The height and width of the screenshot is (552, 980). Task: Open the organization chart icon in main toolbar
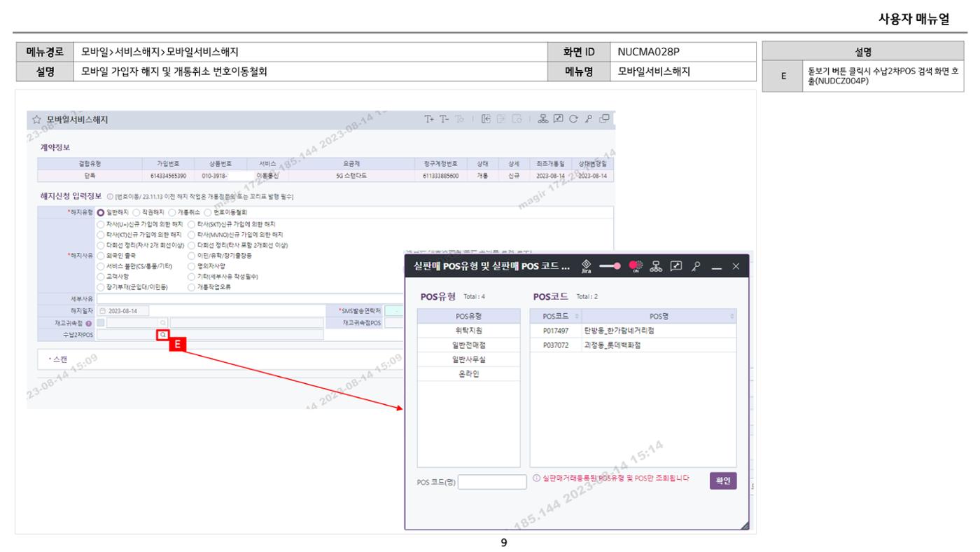click(x=543, y=119)
